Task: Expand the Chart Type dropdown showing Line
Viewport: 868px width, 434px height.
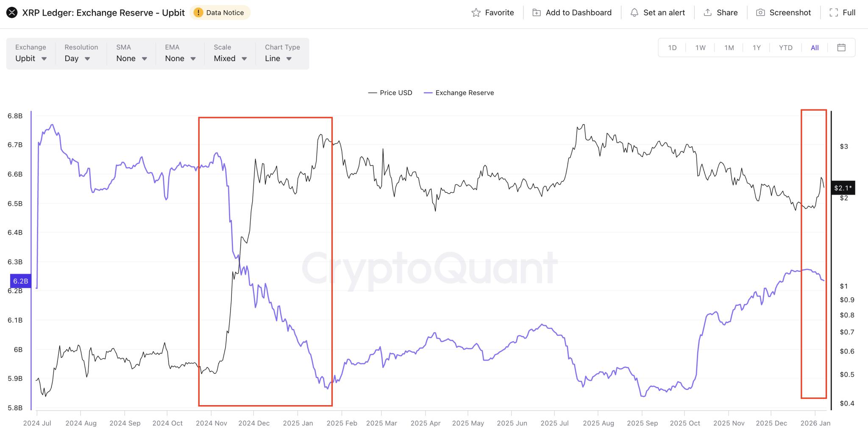Action: tap(278, 59)
